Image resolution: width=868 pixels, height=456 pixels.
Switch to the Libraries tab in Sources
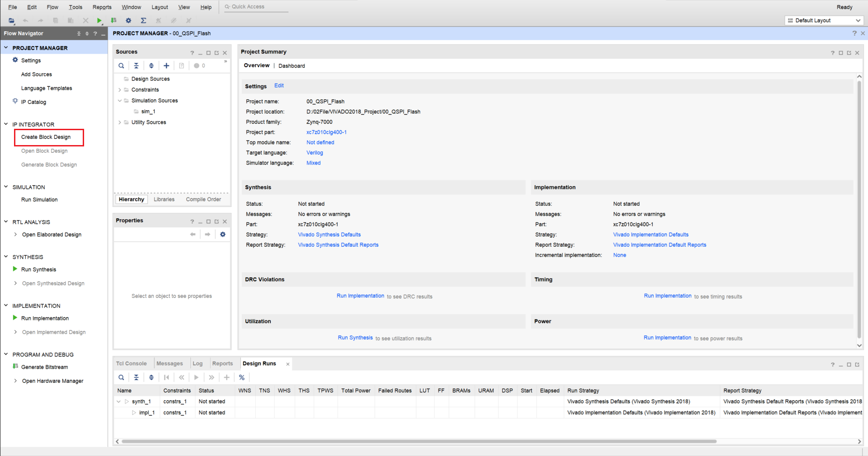(x=164, y=199)
